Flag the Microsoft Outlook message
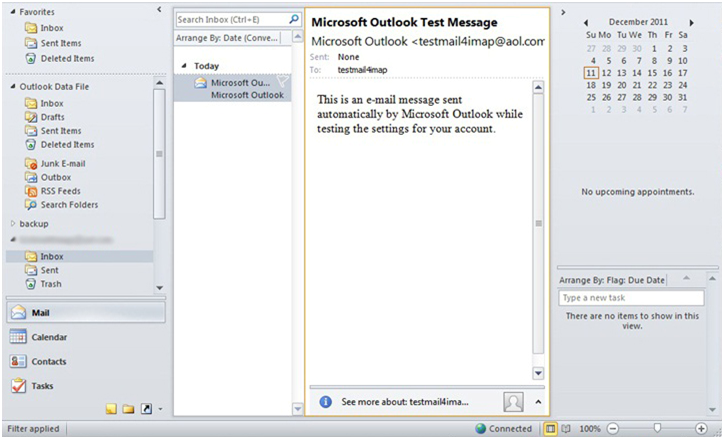 pyautogui.click(x=282, y=83)
